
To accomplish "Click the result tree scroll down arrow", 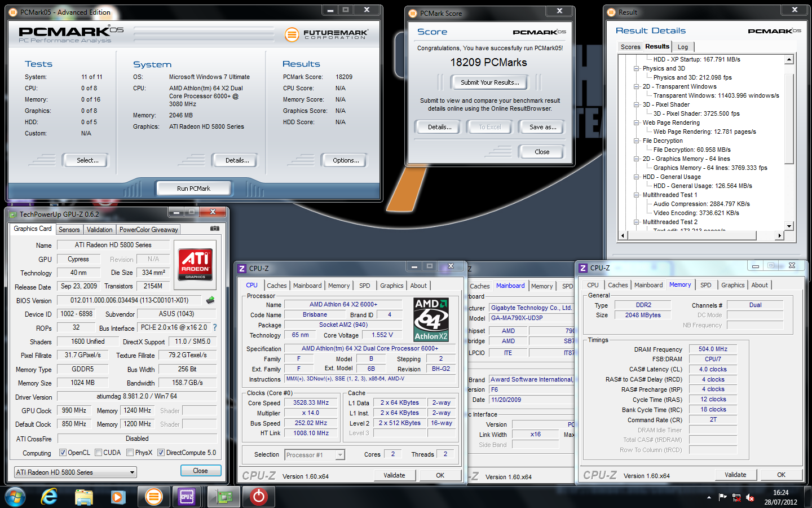I will pos(789,226).
